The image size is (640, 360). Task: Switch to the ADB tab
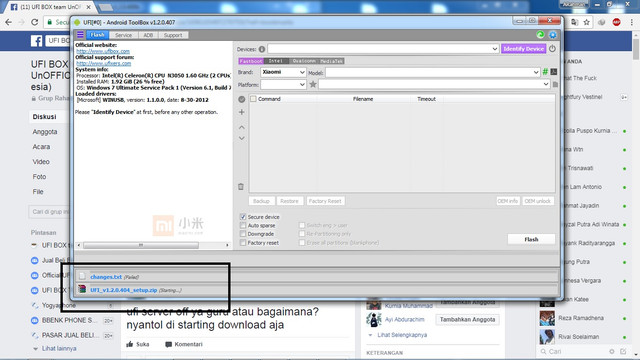148,35
